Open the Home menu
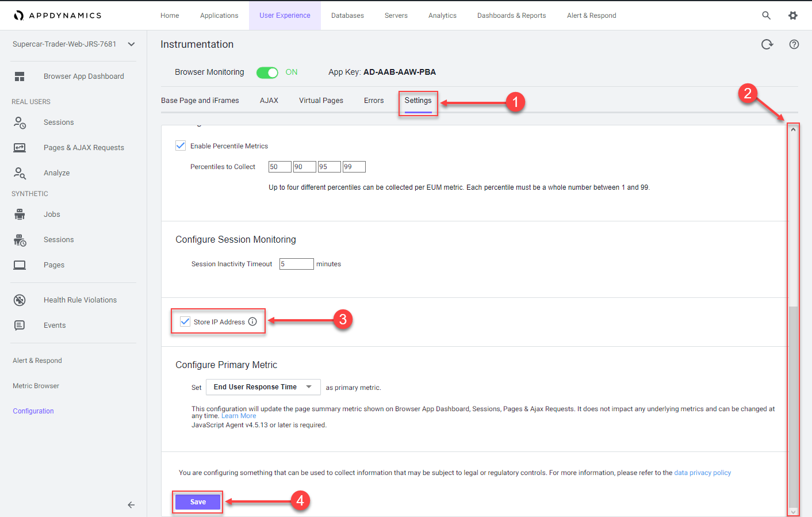 [x=170, y=16]
